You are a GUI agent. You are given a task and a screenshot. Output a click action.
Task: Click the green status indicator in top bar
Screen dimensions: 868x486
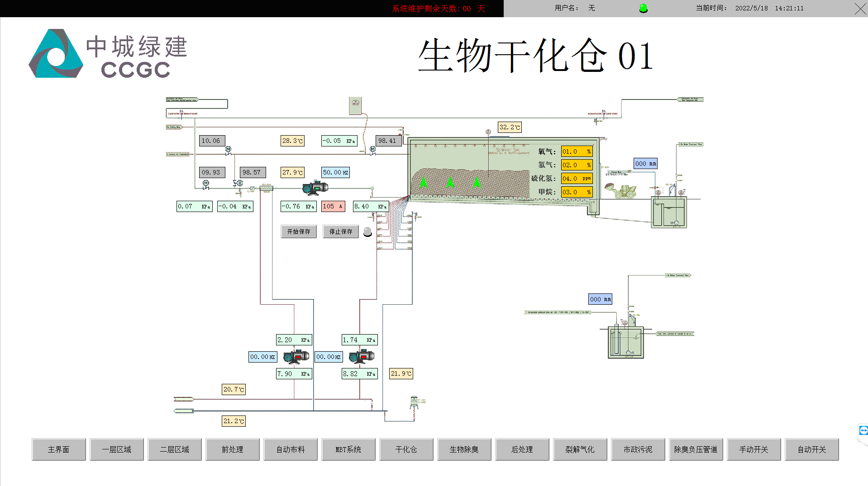(643, 8)
